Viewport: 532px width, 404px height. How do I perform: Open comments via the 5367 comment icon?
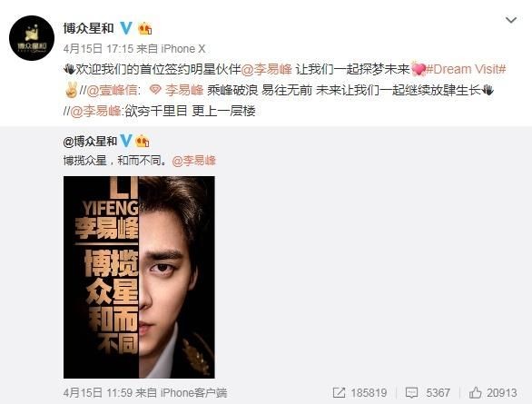[411, 393]
